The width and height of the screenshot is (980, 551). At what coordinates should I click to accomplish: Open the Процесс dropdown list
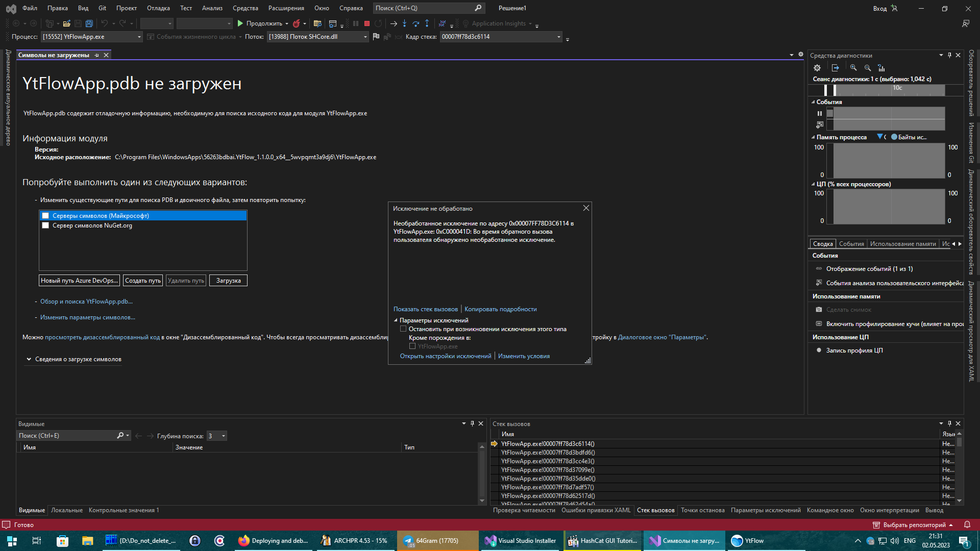tap(138, 36)
